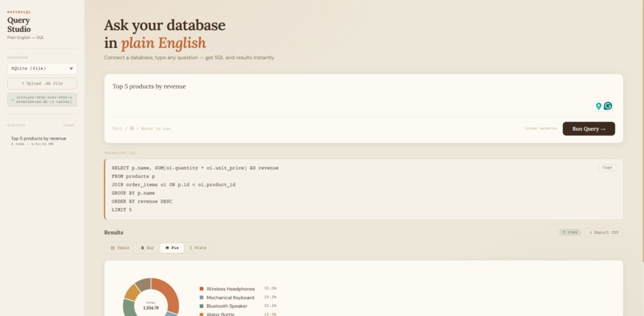The width and height of the screenshot is (644, 316).
Task: Click clear session link
Action: 541,128
